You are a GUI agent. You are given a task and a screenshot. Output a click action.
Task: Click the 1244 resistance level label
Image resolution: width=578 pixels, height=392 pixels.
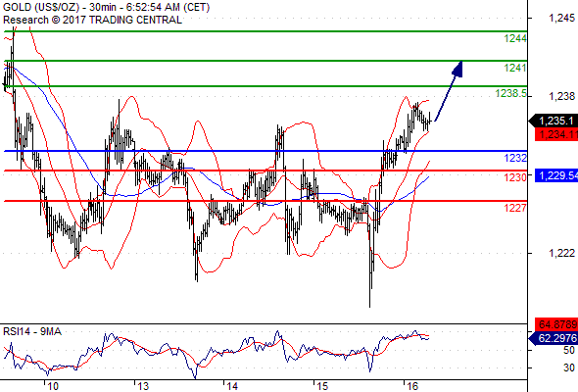(515, 38)
